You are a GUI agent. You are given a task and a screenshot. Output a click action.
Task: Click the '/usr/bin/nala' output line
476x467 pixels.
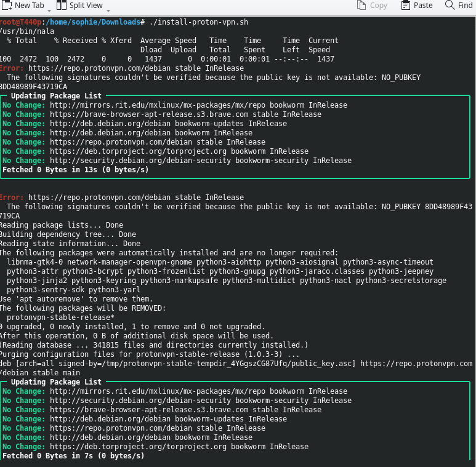(x=27, y=31)
